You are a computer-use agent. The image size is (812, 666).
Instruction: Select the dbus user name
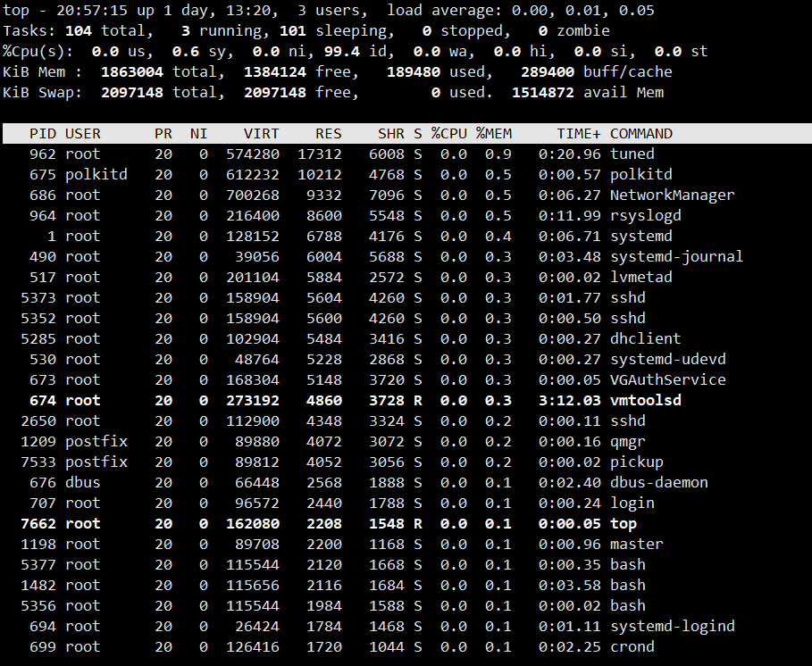click(x=83, y=483)
